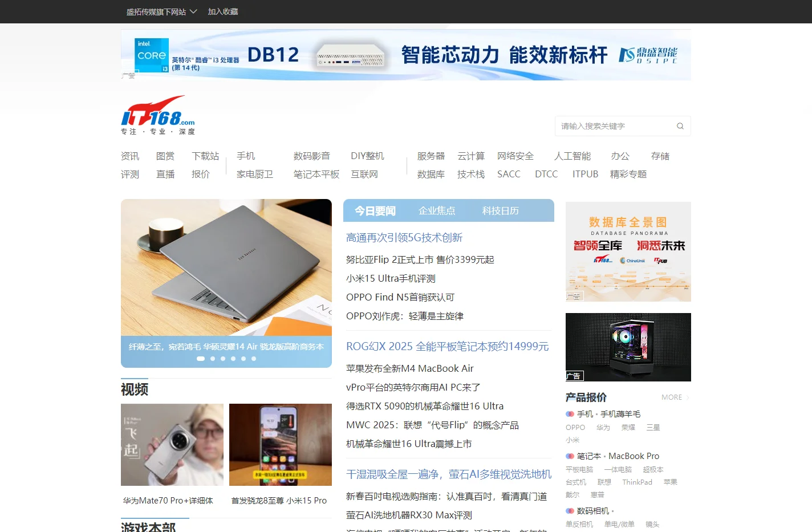The image size is (812, 532).
Task: Open 小米15 Ultra手机评测 article
Action: pos(391,278)
